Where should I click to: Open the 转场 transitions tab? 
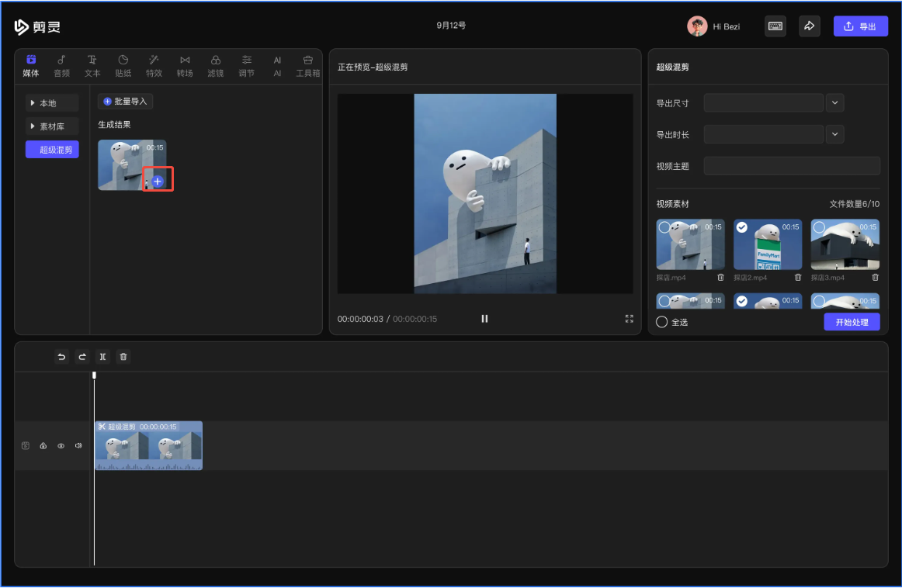pyautogui.click(x=185, y=66)
